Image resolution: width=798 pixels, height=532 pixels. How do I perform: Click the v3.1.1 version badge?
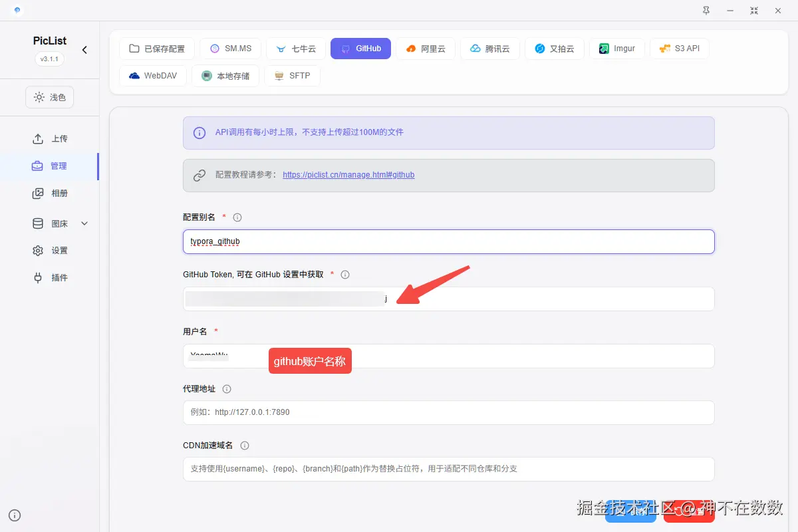pyautogui.click(x=50, y=59)
